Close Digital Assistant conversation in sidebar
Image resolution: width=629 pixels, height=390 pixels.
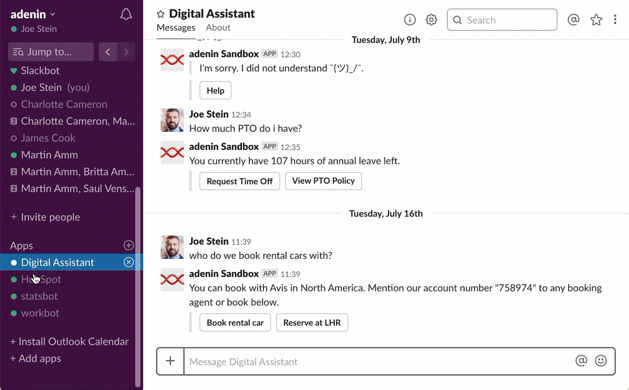128,262
